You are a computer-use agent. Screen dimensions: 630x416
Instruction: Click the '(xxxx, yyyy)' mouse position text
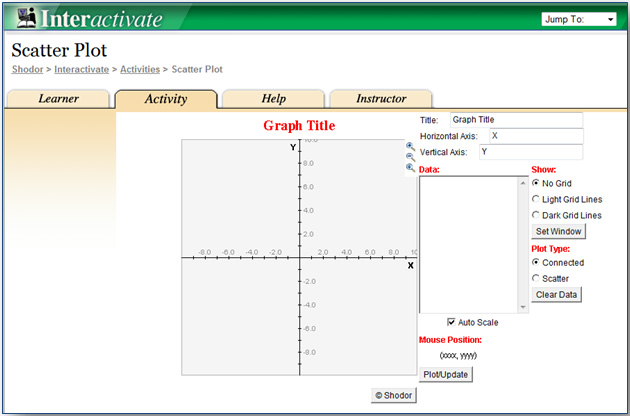point(458,355)
